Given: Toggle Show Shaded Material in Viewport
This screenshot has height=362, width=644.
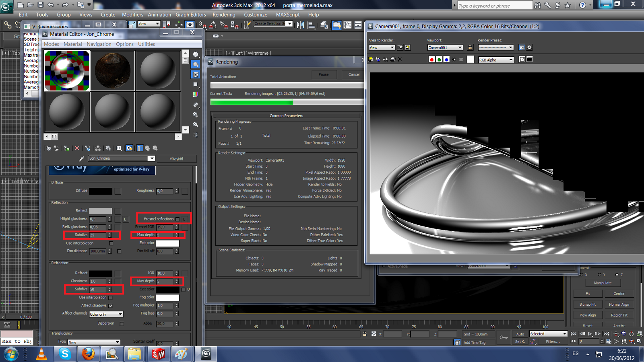Looking at the screenshot, I should 129,148.
